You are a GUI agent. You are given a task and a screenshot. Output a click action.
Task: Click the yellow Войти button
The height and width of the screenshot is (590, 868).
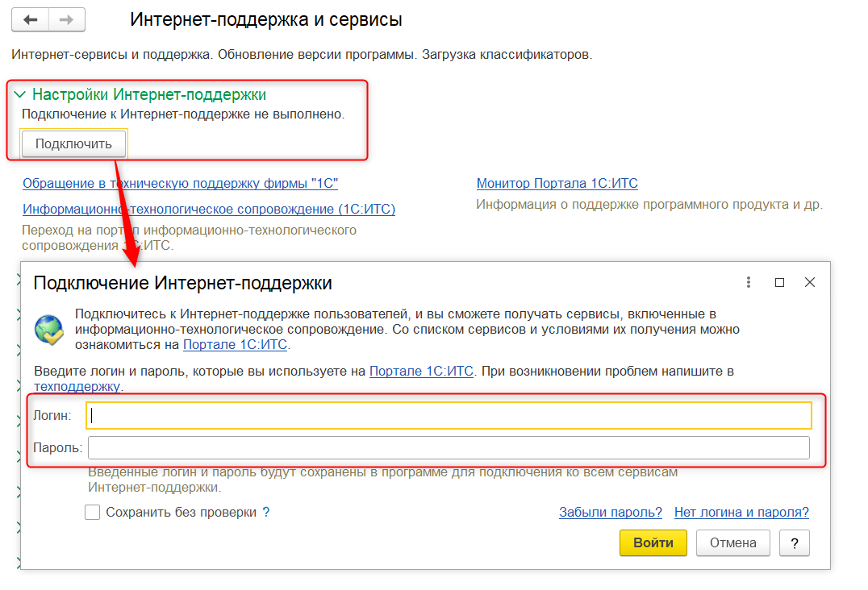653,543
